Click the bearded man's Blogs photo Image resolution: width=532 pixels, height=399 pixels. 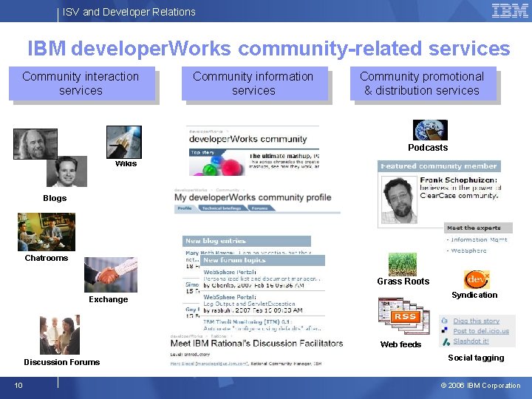35,144
